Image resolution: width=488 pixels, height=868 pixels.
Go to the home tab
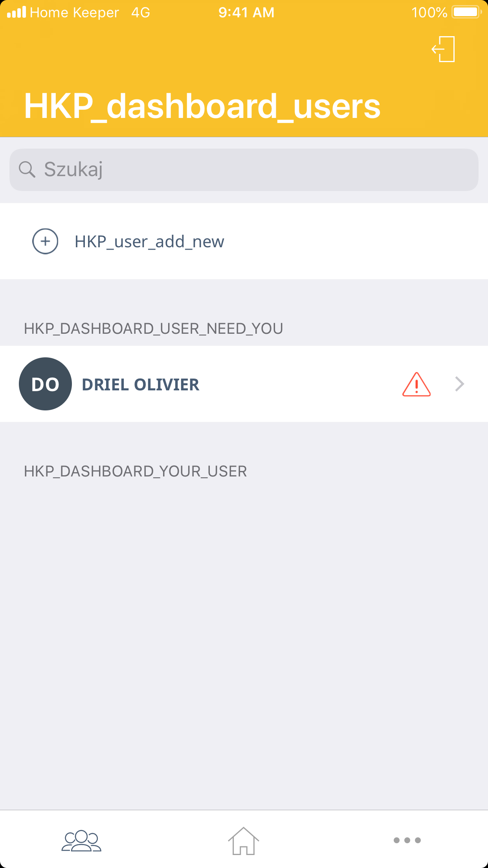244,840
